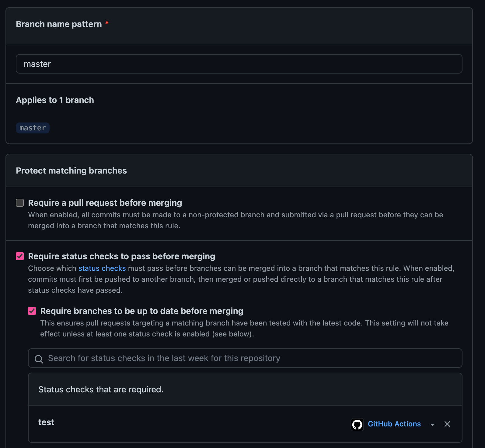Disable Require branches to be up to date
Image resolution: width=485 pixels, height=448 pixels.
pyautogui.click(x=32, y=311)
